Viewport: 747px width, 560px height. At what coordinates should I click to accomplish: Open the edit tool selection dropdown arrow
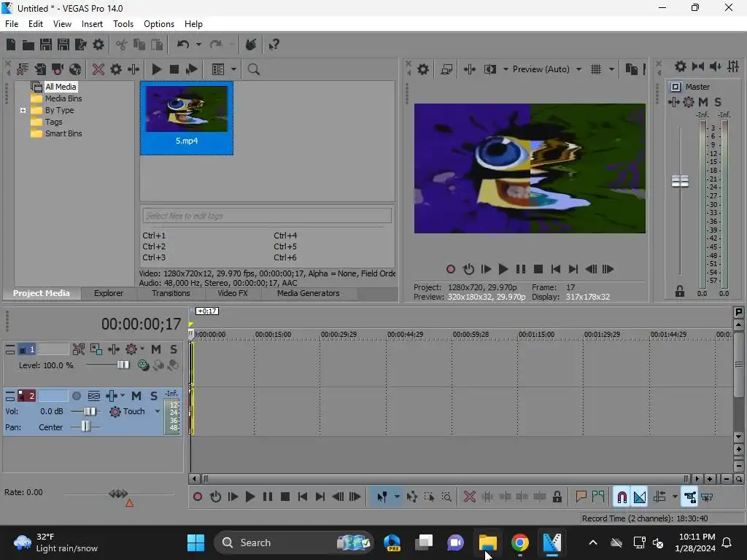tap(397, 497)
